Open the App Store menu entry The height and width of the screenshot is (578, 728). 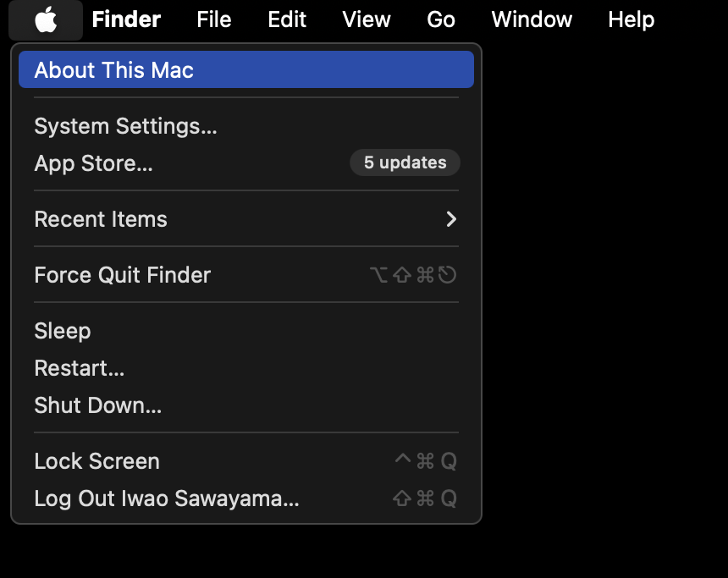click(93, 163)
